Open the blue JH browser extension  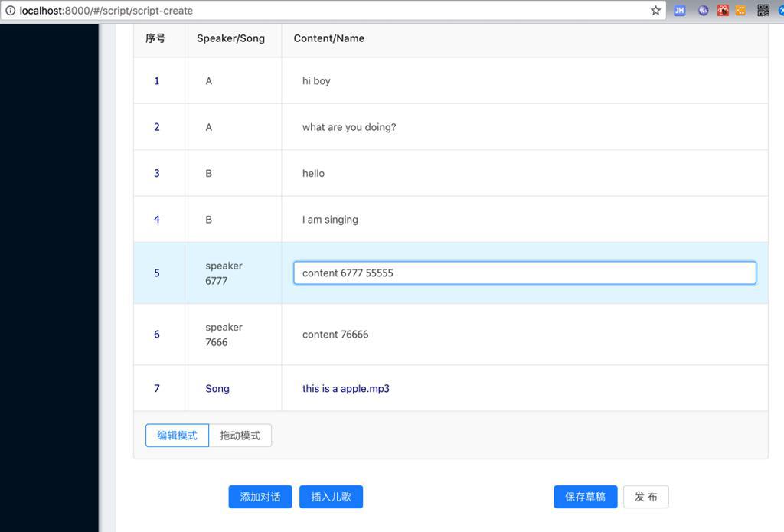point(680,11)
